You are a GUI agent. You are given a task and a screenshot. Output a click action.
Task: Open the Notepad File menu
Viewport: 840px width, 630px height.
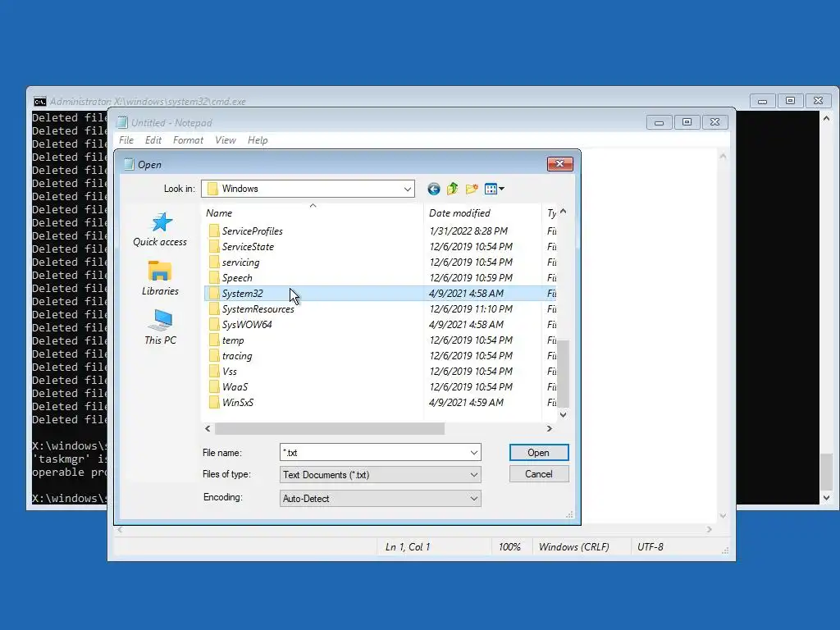tap(126, 139)
